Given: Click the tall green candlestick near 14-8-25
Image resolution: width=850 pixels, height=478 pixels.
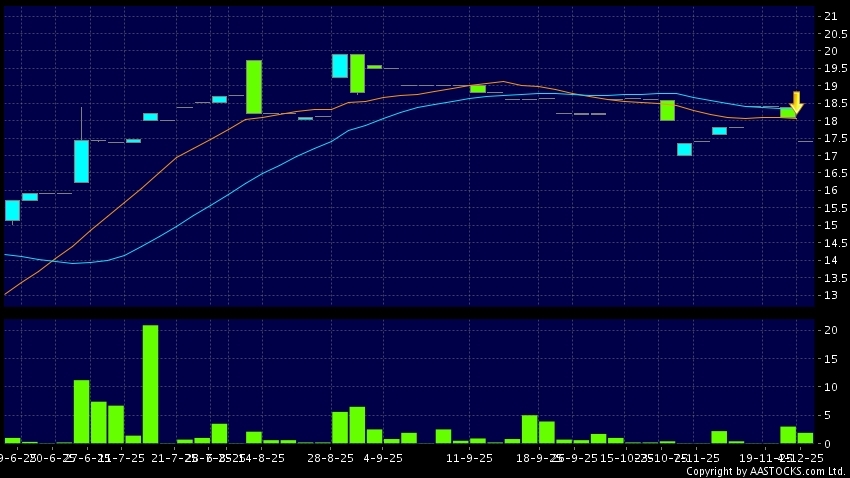Looking at the screenshot, I should (254, 87).
